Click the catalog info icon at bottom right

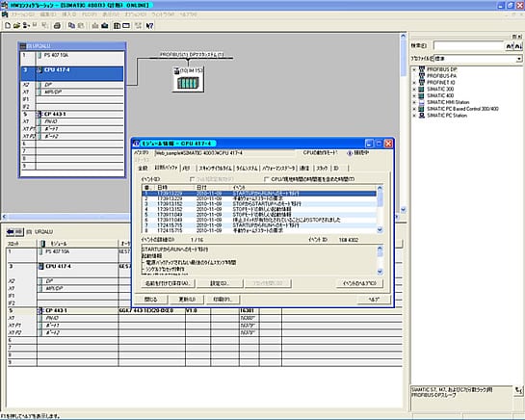(518, 390)
